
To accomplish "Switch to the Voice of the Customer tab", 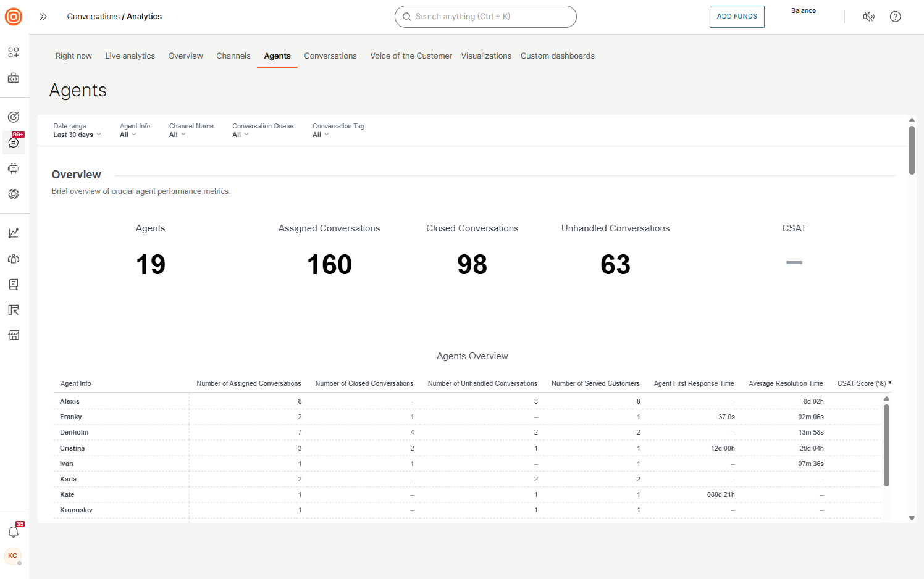I will pos(411,56).
